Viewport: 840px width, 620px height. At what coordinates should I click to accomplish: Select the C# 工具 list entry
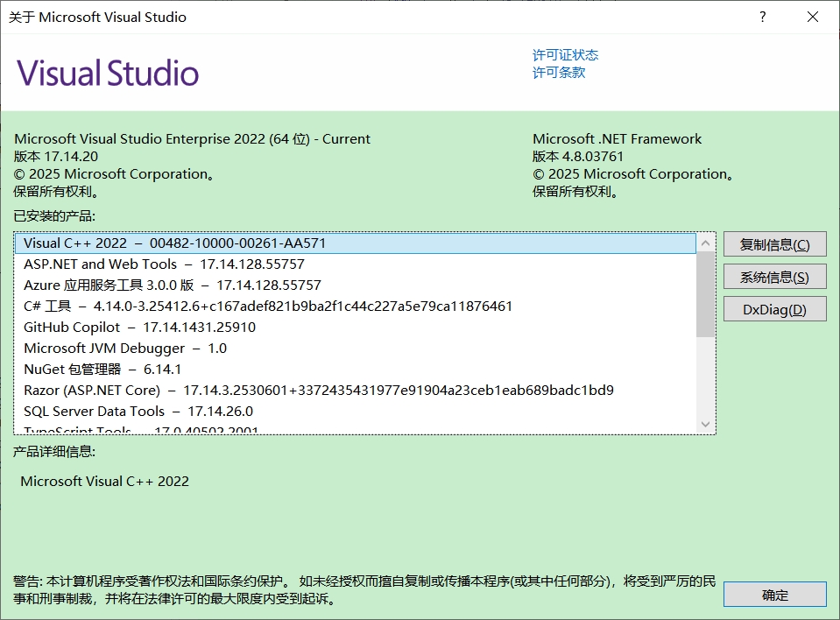[267, 306]
